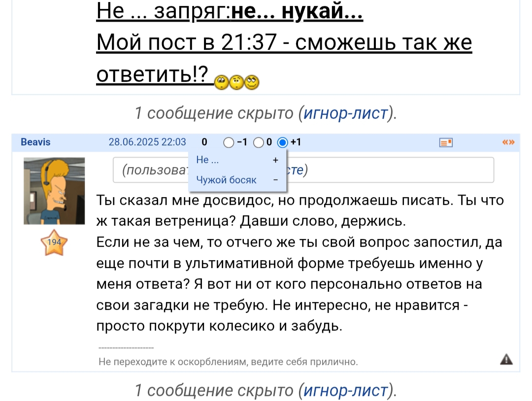
Task: Choose "Чужой босяк" in rating popup
Action: [x=226, y=180]
